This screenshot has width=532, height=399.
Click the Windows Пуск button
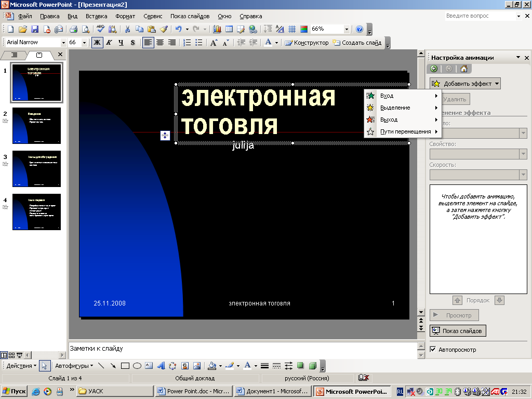tap(14, 391)
